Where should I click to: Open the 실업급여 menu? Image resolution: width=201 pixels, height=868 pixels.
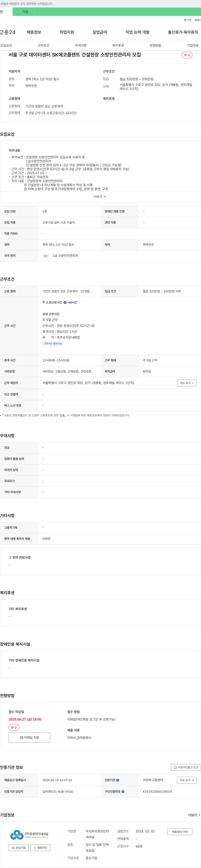pos(100,32)
